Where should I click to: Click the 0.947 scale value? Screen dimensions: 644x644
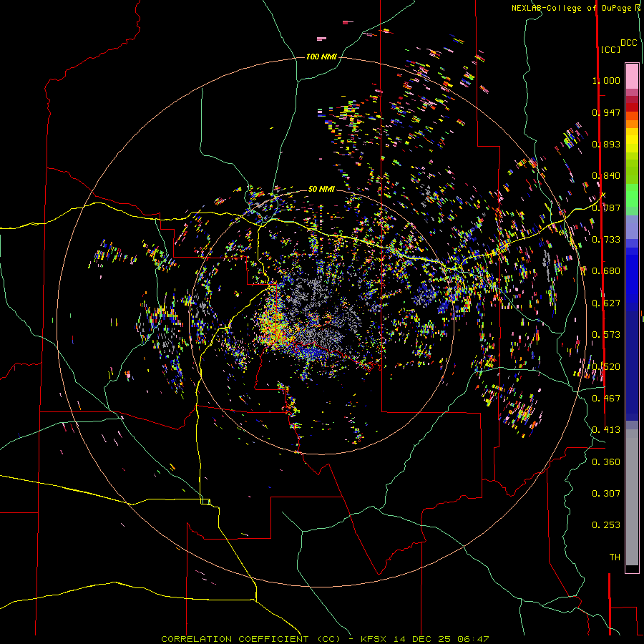click(606, 112)
